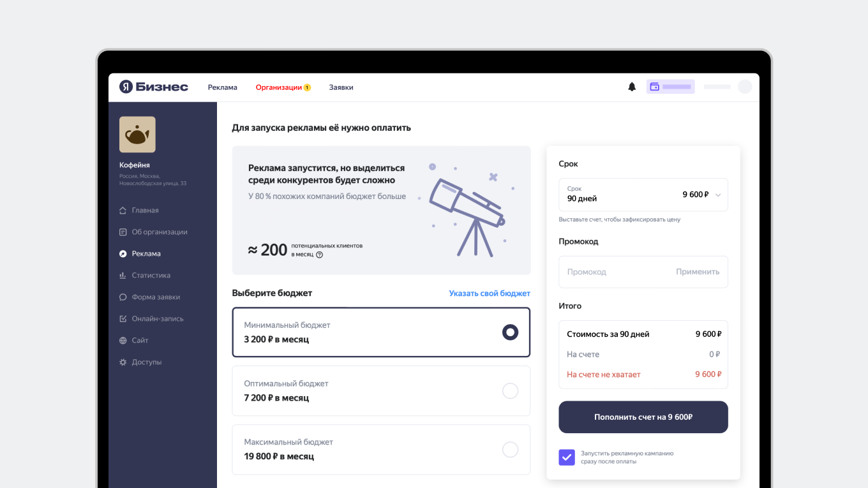868x488 pixels.
Task: Click the На счете не хватает row
Action: coord(643,374)
